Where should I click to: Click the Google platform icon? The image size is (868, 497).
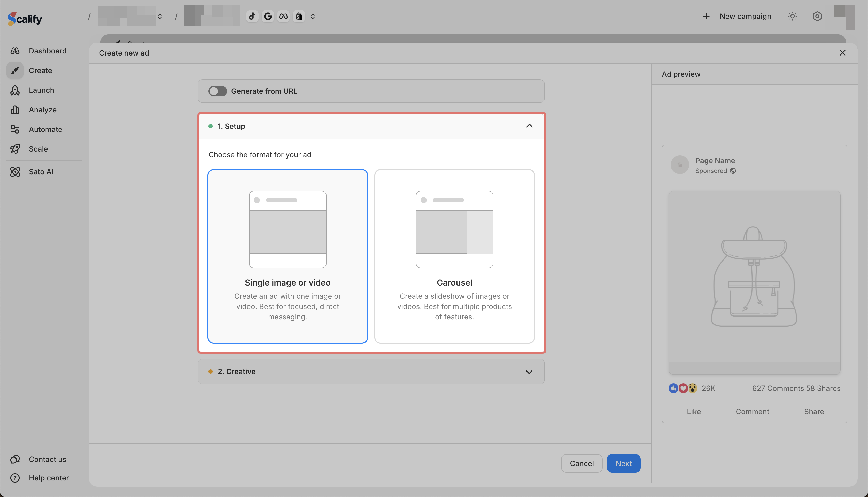click(x=268, y=16)
